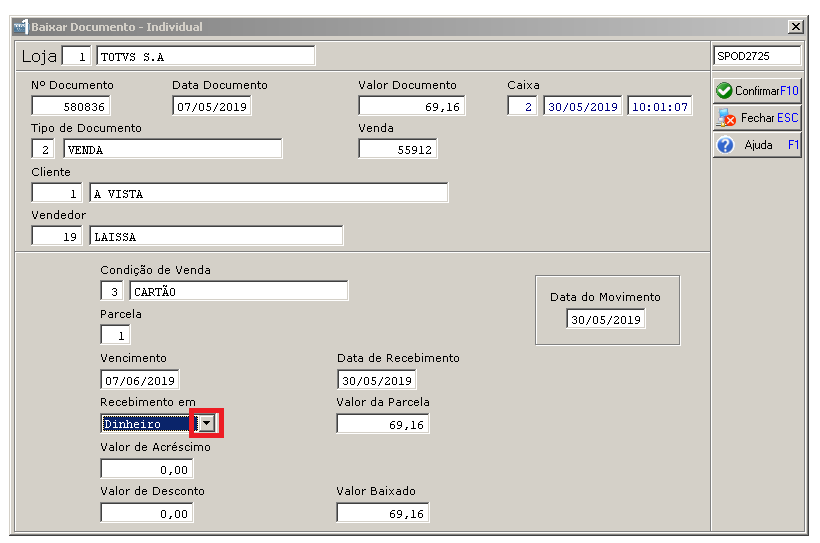
Task: Click the Cliente label
Action: [51, 172]
